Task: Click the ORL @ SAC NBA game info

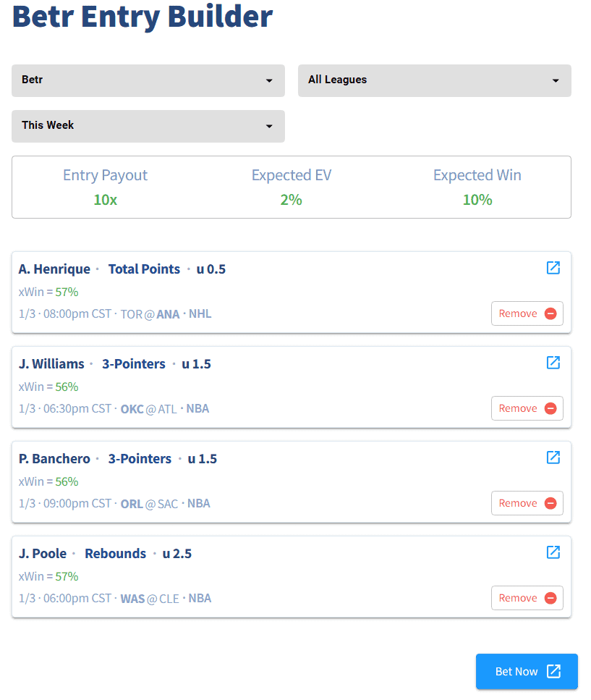Action: coord(165,504)
